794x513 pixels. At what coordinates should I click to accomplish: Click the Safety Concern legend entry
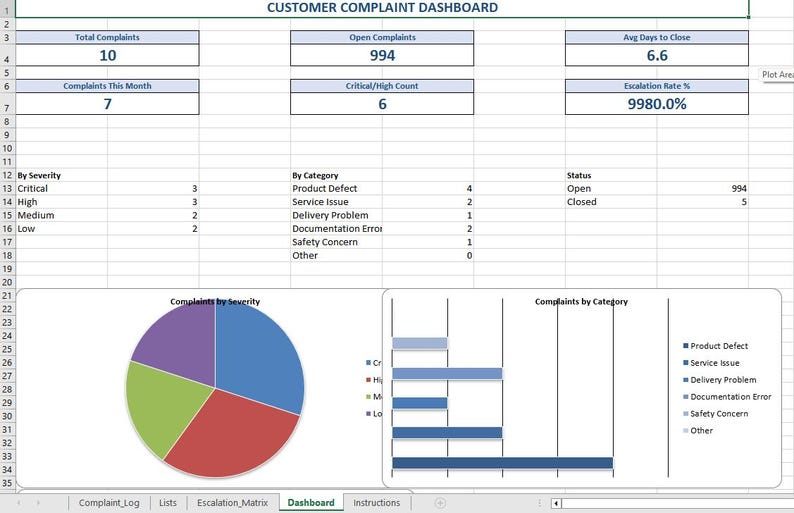click(716, 414)
